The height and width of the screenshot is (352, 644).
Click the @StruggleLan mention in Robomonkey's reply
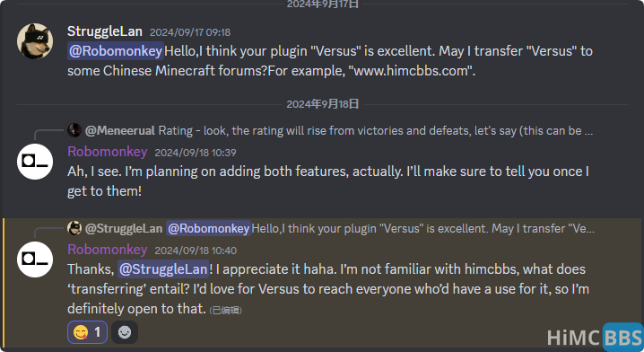coord(163,269)
